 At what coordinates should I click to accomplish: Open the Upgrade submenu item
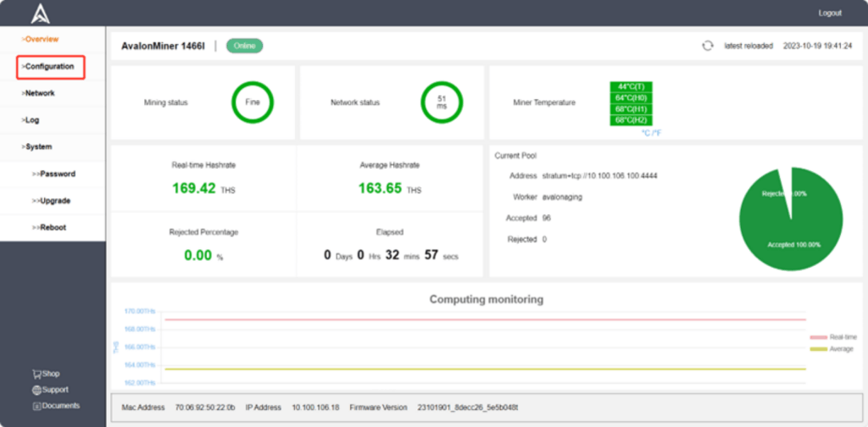pyautogui.click(x=55, y=201)
